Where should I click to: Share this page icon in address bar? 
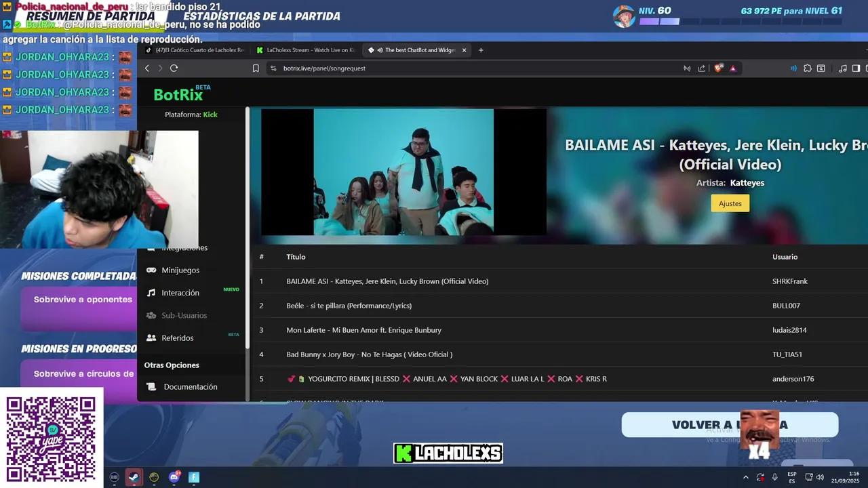click(702, 68)
